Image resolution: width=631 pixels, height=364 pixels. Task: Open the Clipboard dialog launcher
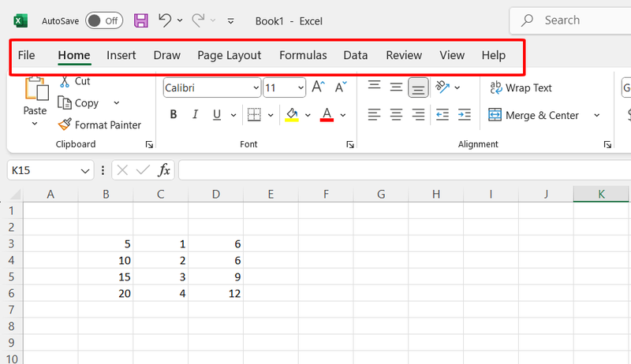149,145
